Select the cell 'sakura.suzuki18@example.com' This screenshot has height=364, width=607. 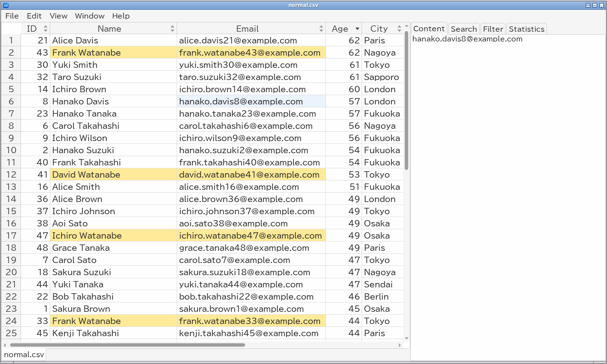tap(251, 272)
